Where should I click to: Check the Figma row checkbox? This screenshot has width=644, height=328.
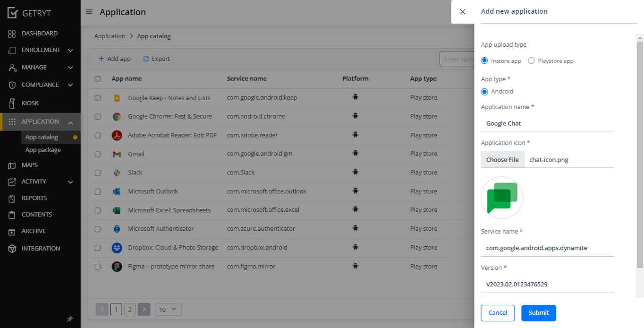point(98,267)
